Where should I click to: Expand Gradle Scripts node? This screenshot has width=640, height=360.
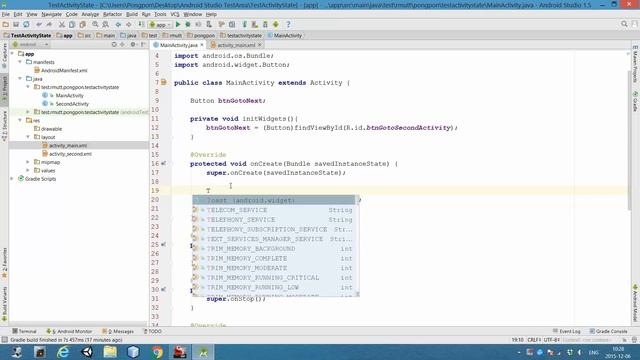(12, 179)
